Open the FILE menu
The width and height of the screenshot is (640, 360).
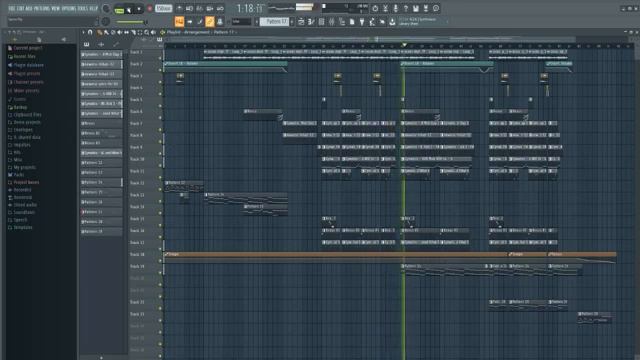[x=11, y=9]
